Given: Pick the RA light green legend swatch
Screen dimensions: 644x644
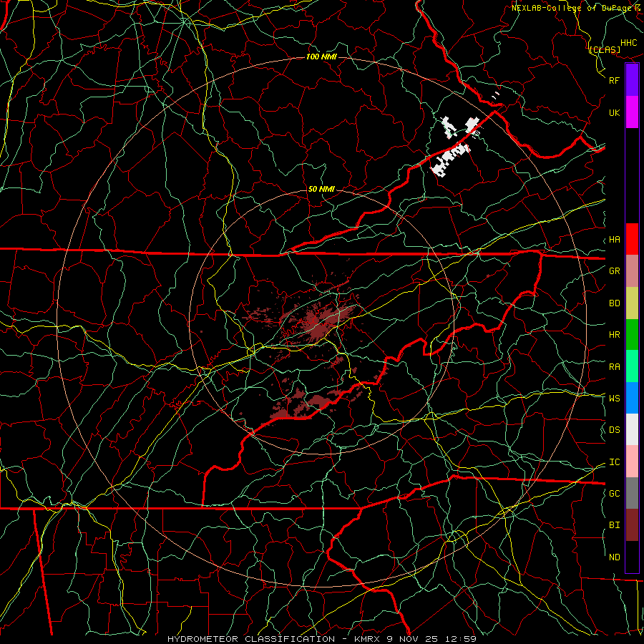Looking at the screenshot, I should coord(632,366).
